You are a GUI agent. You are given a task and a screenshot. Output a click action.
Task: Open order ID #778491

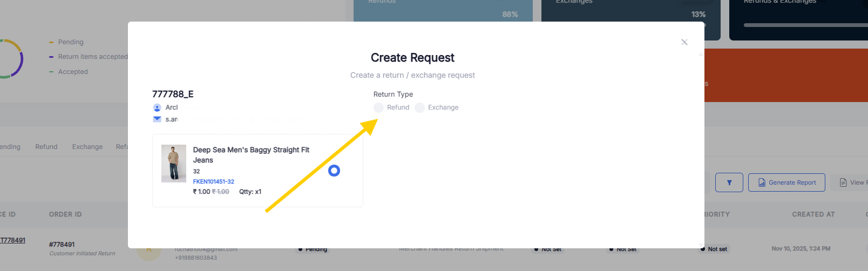62,245
